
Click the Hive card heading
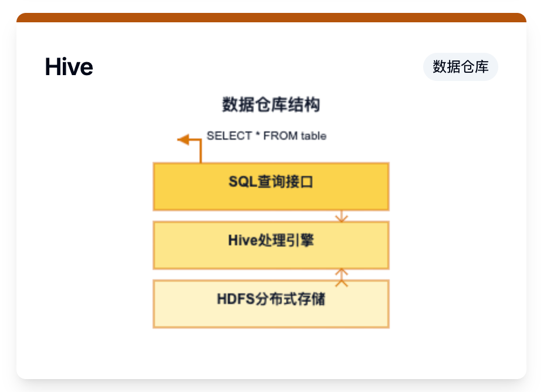pos(69,67)
